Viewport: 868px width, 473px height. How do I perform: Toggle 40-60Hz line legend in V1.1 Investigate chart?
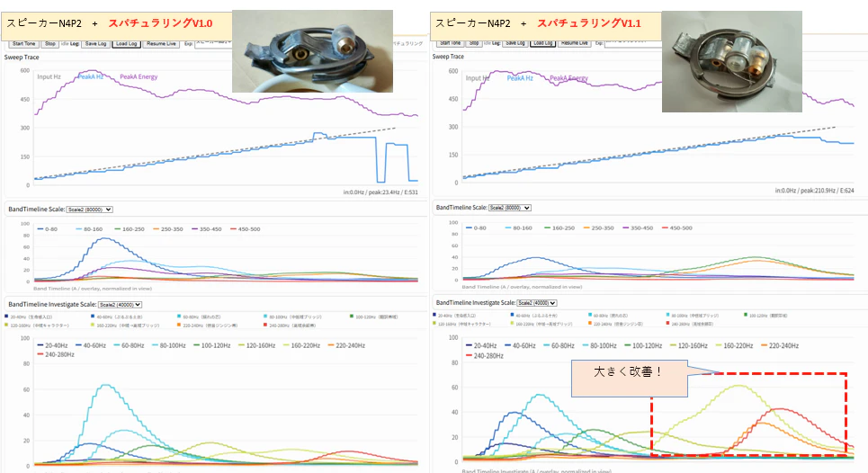click(x=520, y=346)
